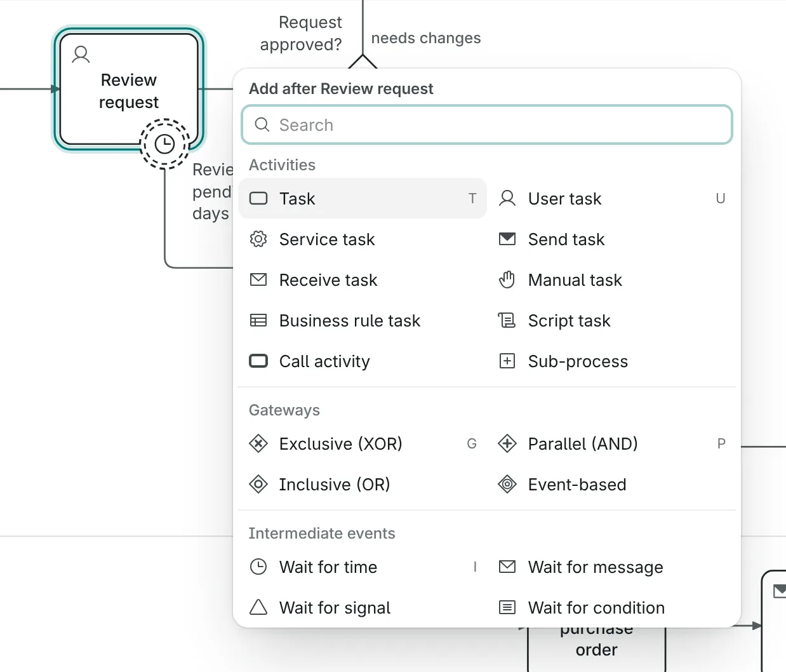Click the Intermediate events section heading
Viewport: 786px width, 672px height.
click(x=322, y=533)
